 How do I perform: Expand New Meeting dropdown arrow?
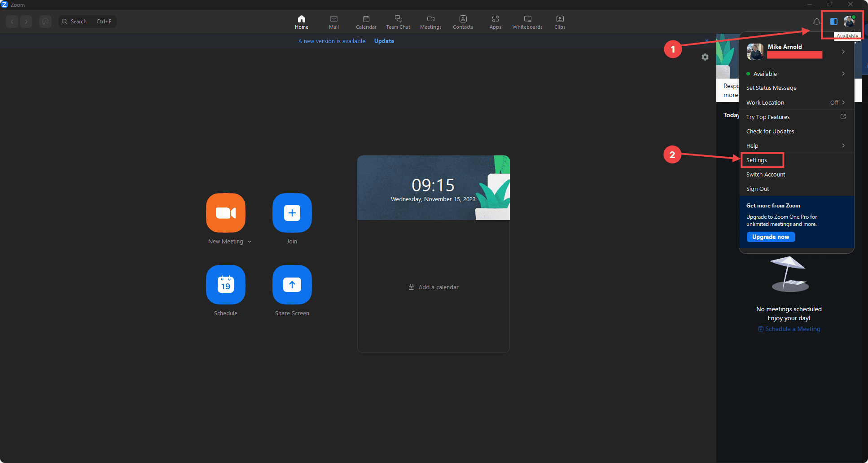[x=250, y=242]
